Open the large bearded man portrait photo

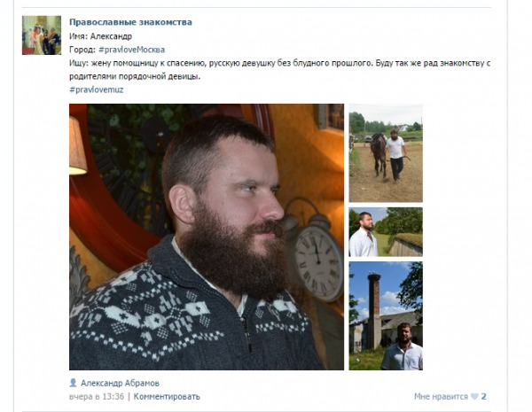point(207,237)
